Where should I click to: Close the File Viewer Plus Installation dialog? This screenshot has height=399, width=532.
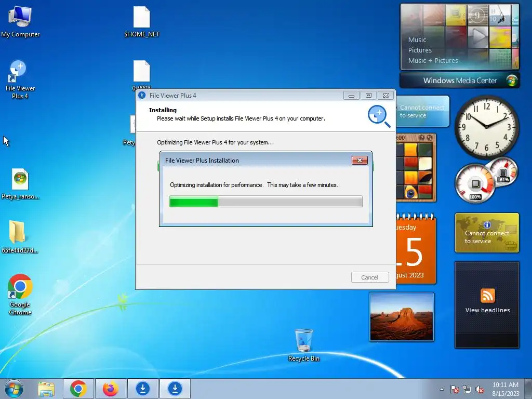(x=360, y=160)
